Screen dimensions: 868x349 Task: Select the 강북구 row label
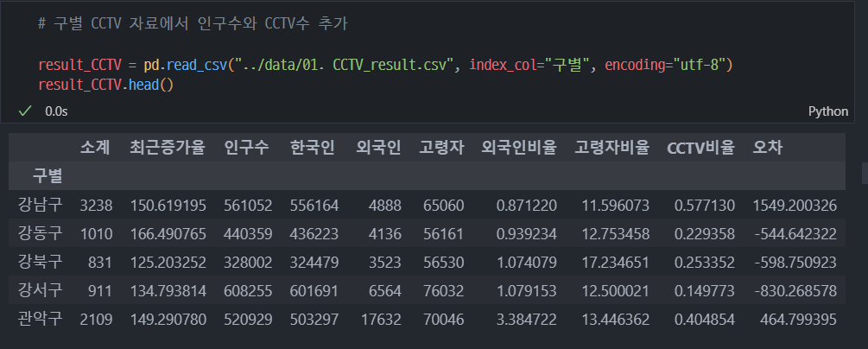pyautogui.click(x=40, y=262)
